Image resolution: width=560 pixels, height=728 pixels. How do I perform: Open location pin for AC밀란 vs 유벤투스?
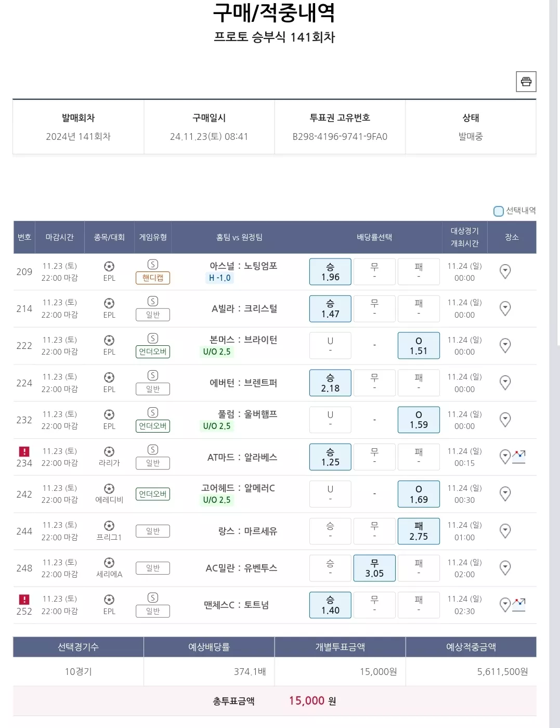pos(505,568)
